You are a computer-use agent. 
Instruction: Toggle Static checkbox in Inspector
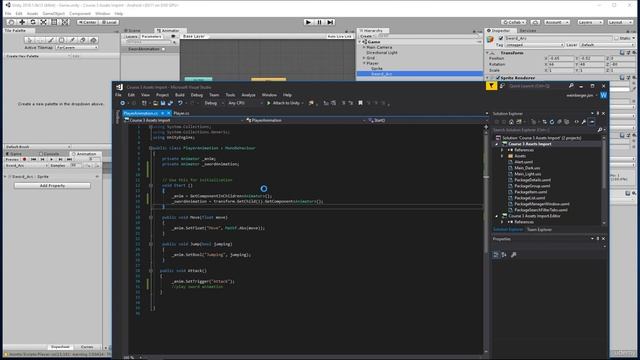pos(616,38)
